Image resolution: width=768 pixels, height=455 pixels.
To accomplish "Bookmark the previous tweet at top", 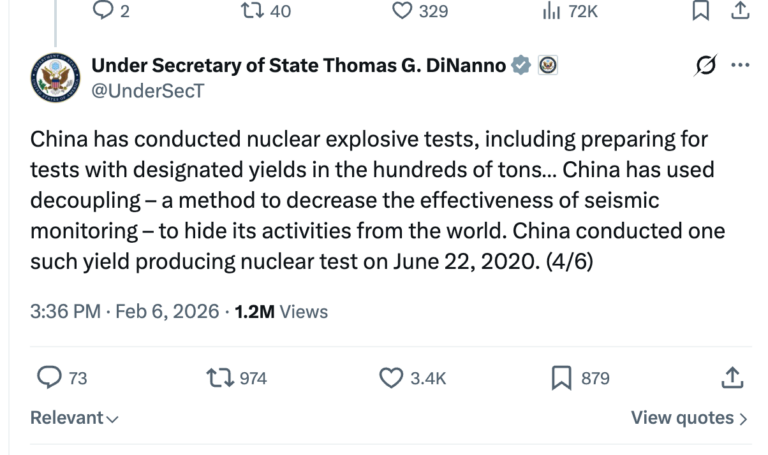I will pos(703,11).
